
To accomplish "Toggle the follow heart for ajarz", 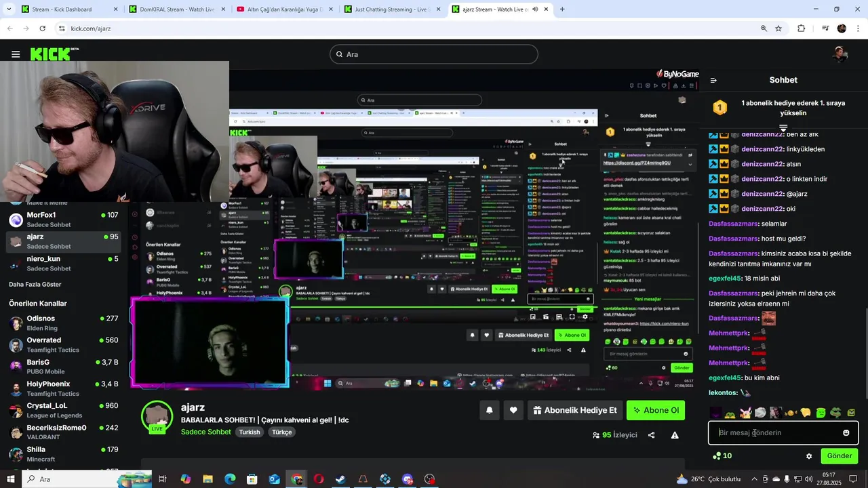I will [513, 410].
